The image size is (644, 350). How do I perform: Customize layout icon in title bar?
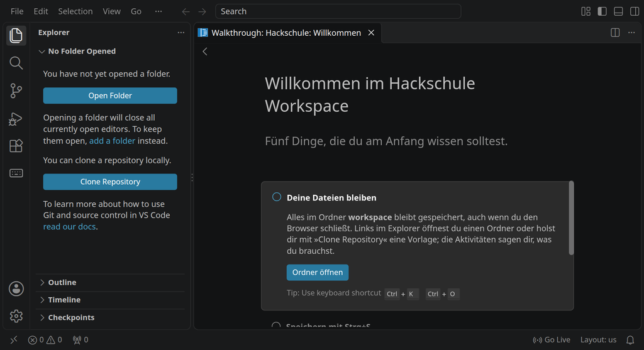tap(586, 11)
